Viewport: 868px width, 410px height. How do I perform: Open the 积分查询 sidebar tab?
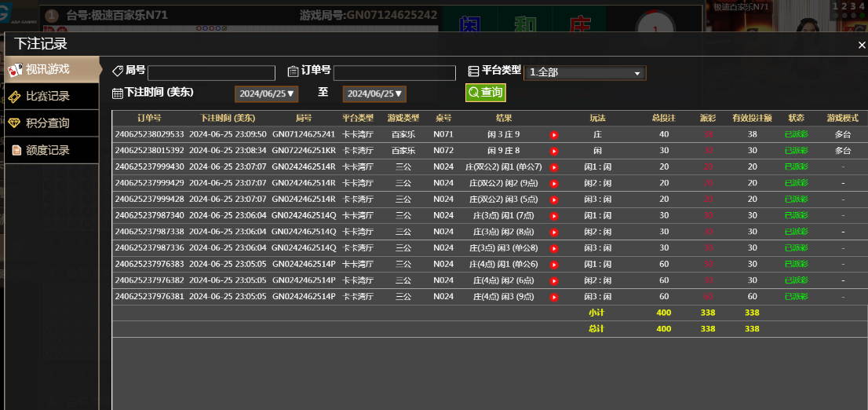pos(52,123)
